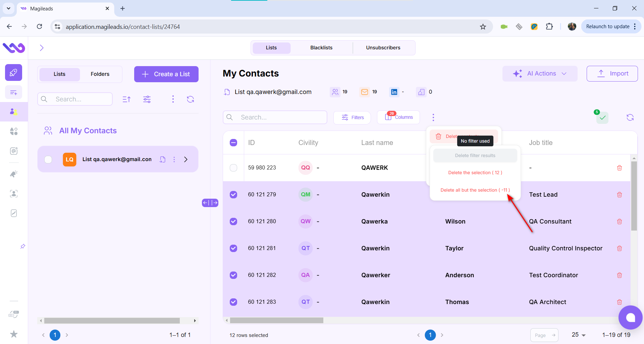Go to previous contacts page arrow

coord(418,335)
